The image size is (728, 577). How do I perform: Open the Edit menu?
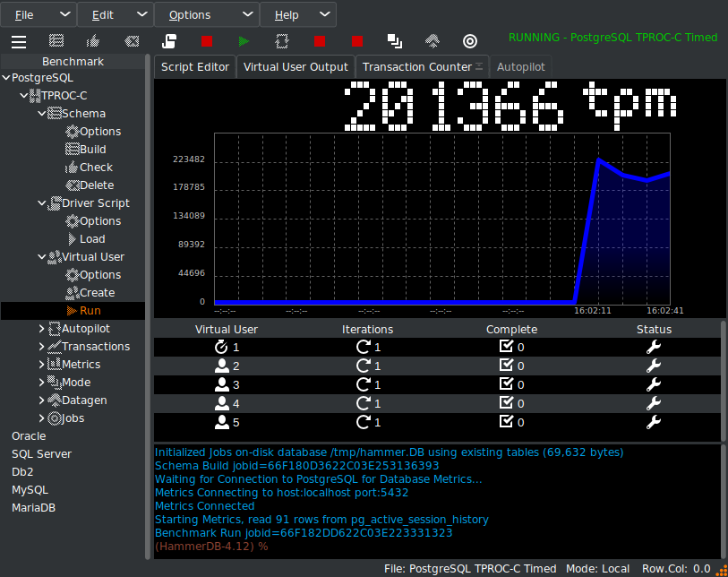(116, 15)
